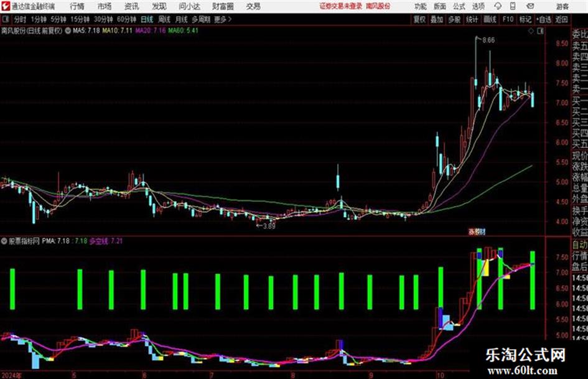
Task: Open the 行情 menu
Action: coord(77,6)
